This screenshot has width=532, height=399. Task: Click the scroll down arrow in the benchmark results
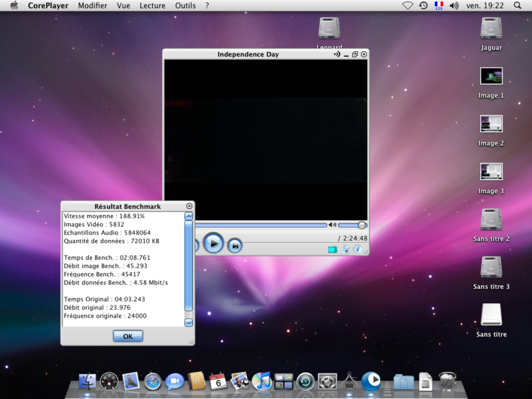[x=188, y=322]
